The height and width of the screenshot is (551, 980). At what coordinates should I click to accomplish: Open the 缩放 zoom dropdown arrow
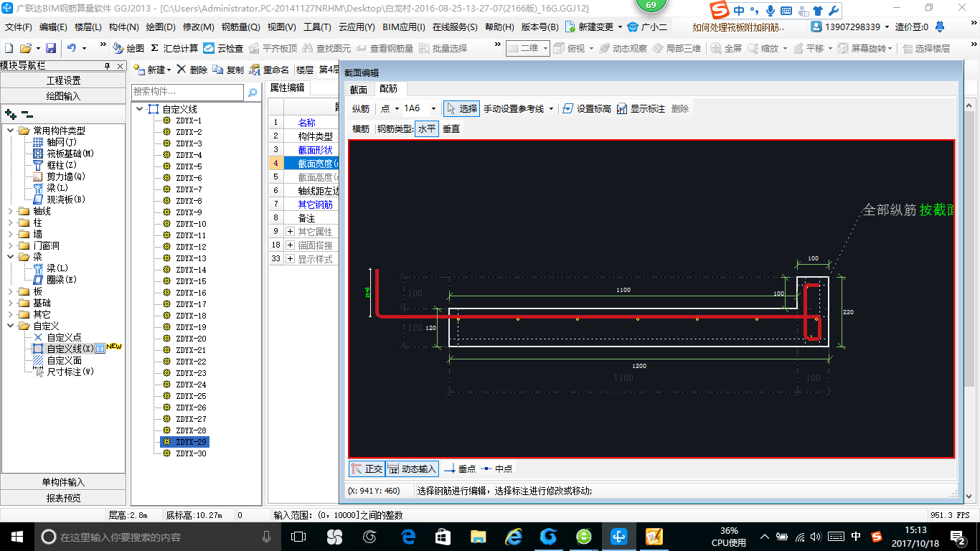point(785,48)
